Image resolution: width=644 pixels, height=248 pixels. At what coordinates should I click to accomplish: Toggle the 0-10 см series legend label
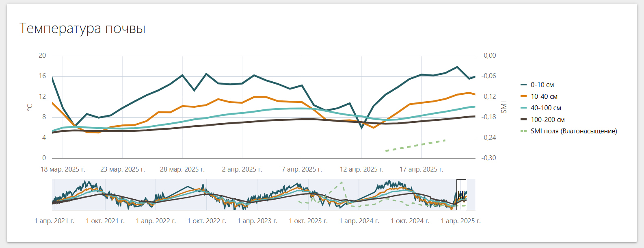(542, 85)
